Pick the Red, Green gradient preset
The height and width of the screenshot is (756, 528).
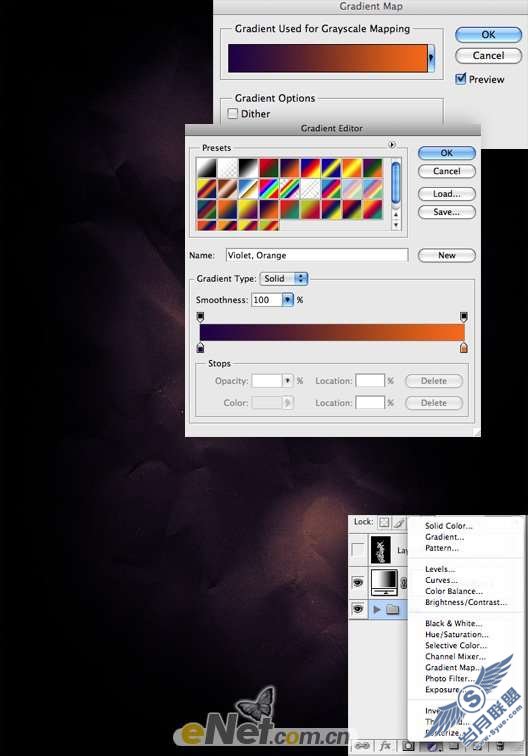tap(269, 168)
